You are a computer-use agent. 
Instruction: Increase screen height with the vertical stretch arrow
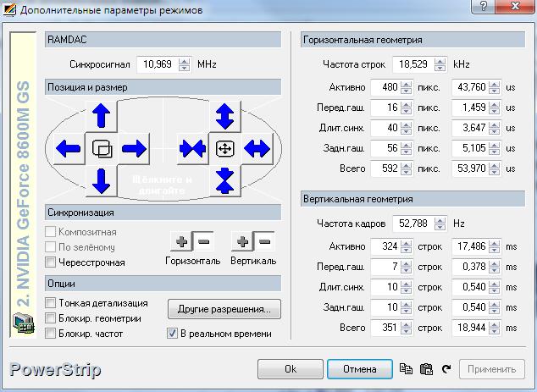click(x=224, y=116)
